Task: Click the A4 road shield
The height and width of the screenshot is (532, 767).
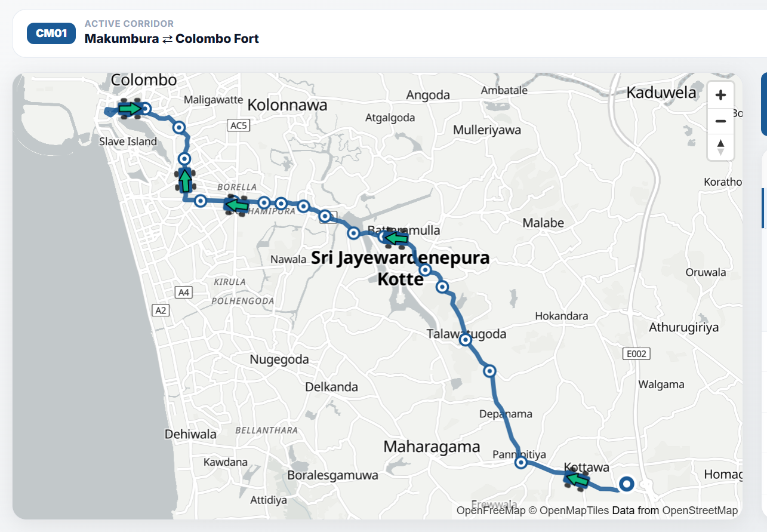Action: (184, 292)
